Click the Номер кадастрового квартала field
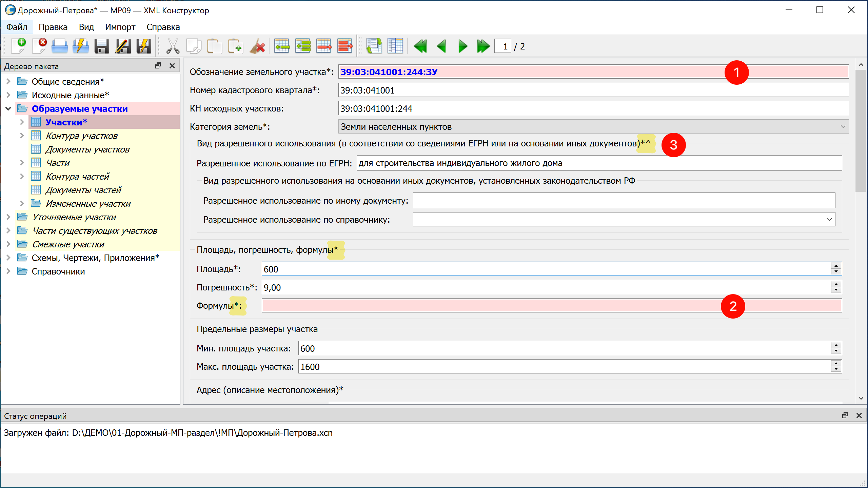868x488 pixels. click(593, 90)
